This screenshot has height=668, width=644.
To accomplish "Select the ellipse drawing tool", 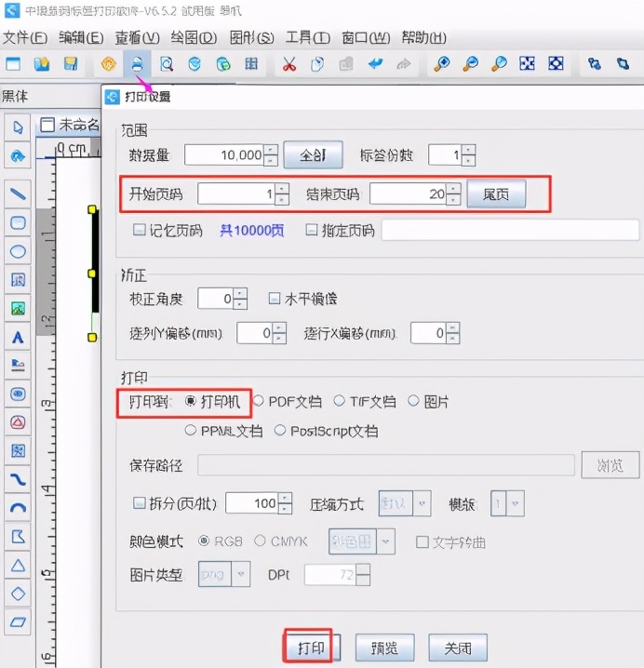I will [x=18, y=251].
